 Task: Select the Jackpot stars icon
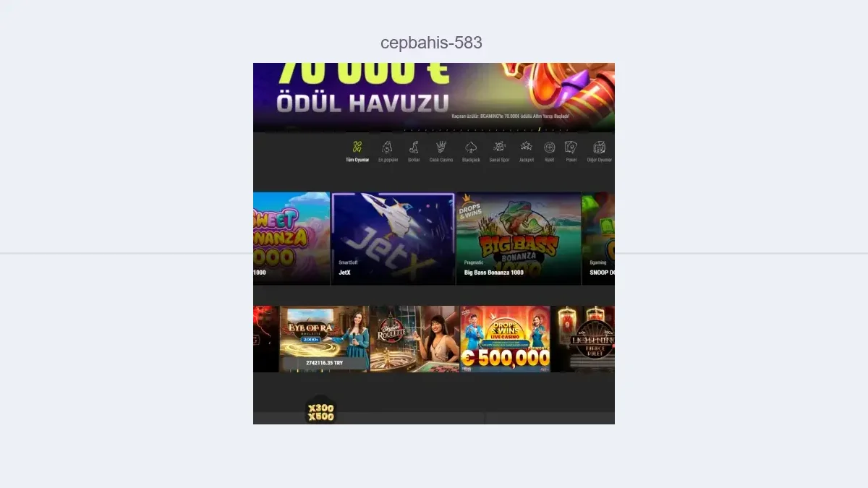click(527, 151)
